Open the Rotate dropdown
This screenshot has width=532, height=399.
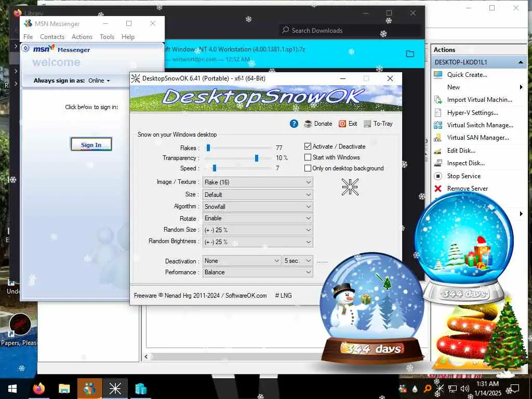258,218
